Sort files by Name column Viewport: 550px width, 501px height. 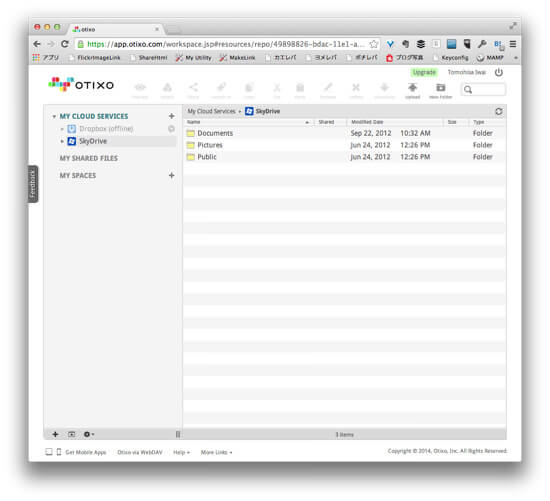point(248,122)
